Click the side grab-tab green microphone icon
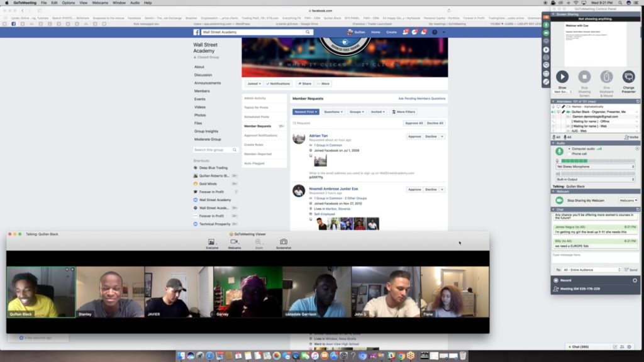 [x=546, y=25]
